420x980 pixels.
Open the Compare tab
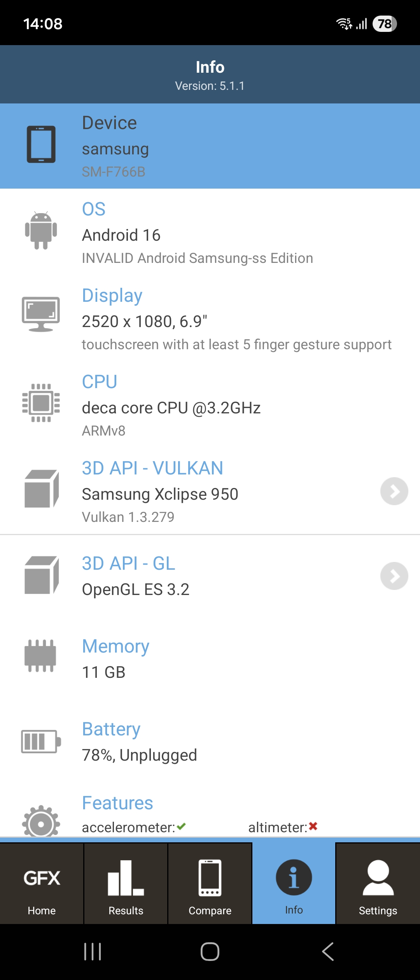point(210,884)
